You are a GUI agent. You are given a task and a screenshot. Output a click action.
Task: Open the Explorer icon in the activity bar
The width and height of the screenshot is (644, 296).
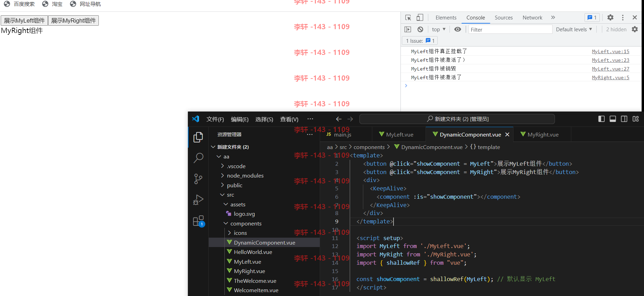(x=198, y=137)
